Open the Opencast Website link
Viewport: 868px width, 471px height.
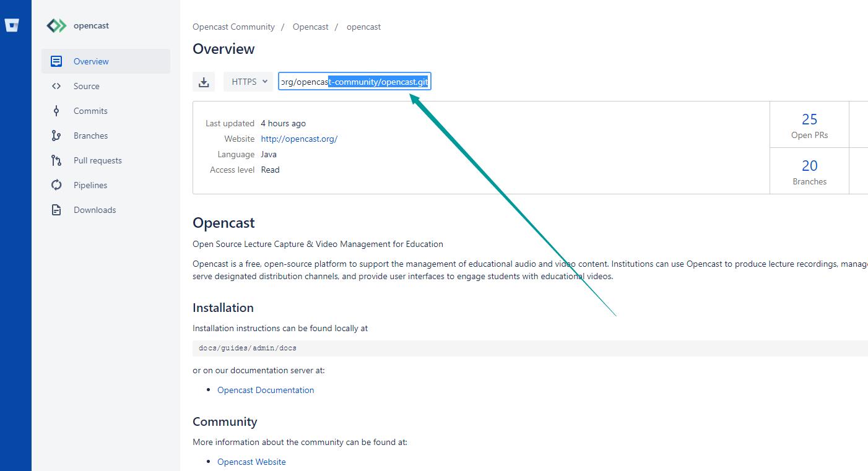[251, 462]
